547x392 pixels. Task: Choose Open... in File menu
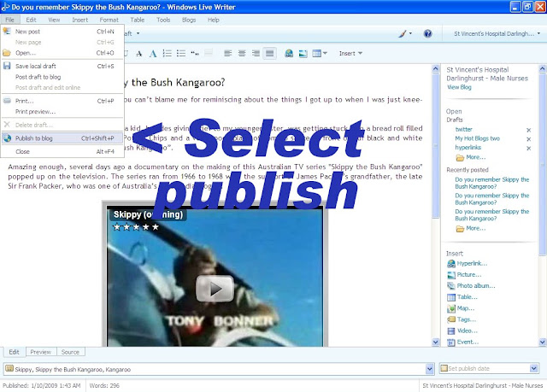pos(62,53)
